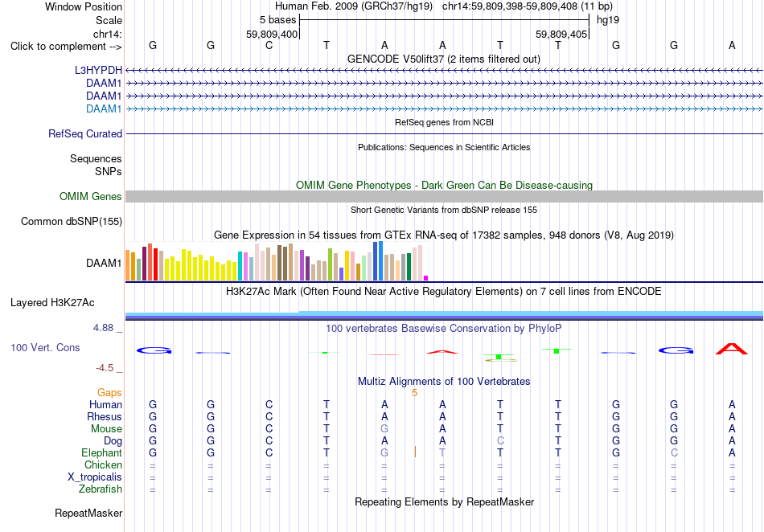Click the GENCODE V50lift37 track title
The width and height of the screenshot is (764, 532).
point(444,59)
